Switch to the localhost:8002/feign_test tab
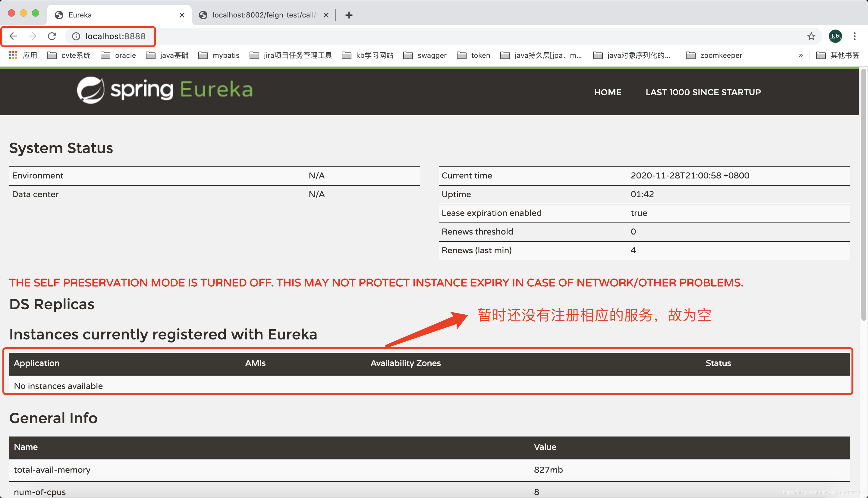Screen dimensions: 868x498 click(x=263, y=15)
